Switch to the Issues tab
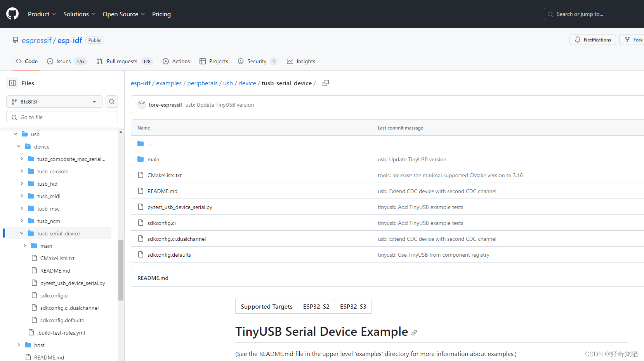Screen dimensions: 644x361 click(x=66, y=61)
